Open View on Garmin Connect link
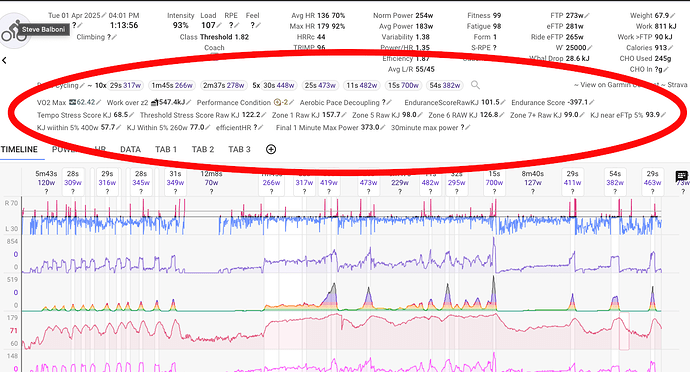 pyautogui.click(x=616, y=85)
